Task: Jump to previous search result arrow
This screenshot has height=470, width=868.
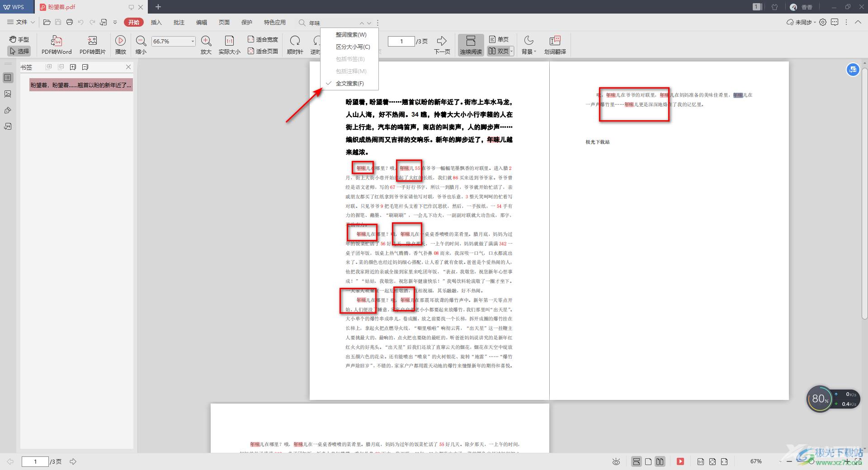Action: point(361,23)
